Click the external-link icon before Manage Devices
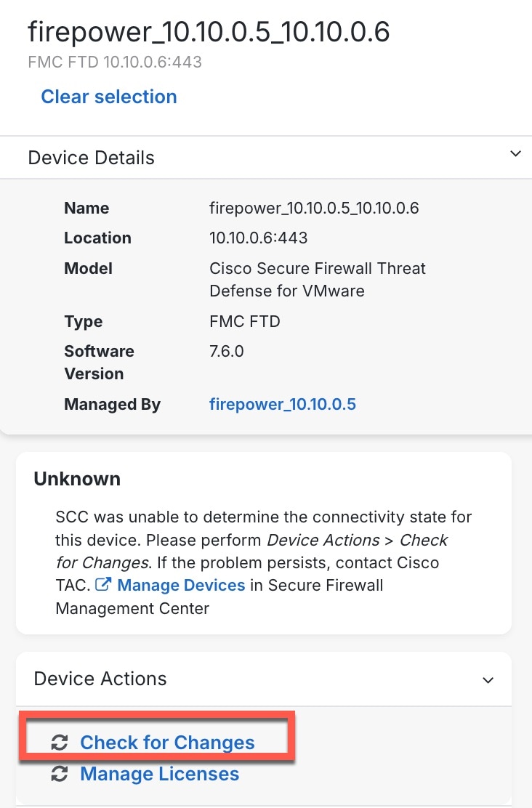The height and width of the screenshot is (808, 532). (x=103, y=584)
